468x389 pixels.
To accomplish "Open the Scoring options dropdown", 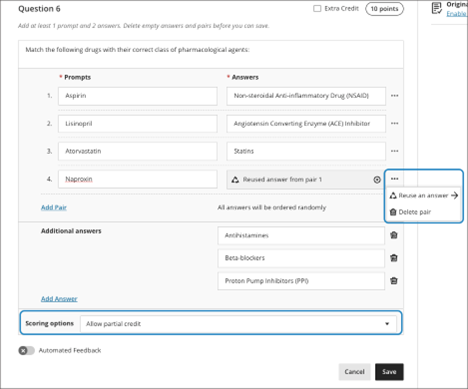I will coord(238,324).
